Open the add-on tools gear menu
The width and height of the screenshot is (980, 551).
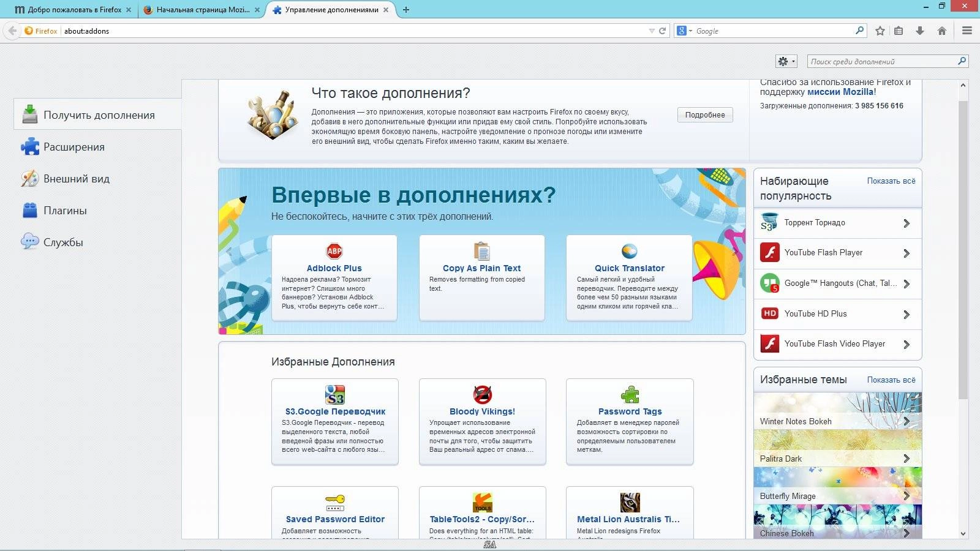pyautogui.click(x=786, y=61)
